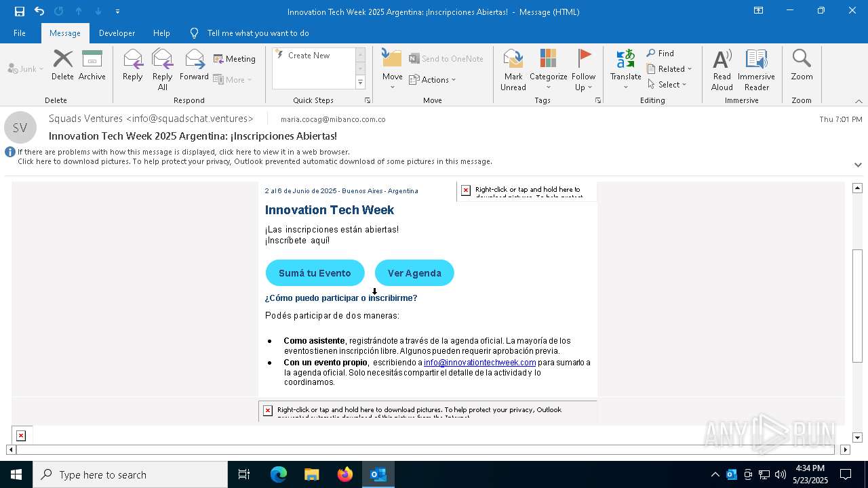The height and width of the screenshot is (488, 868).
Task: Click the Tell me what you want to do box
Action: [258, 33]
